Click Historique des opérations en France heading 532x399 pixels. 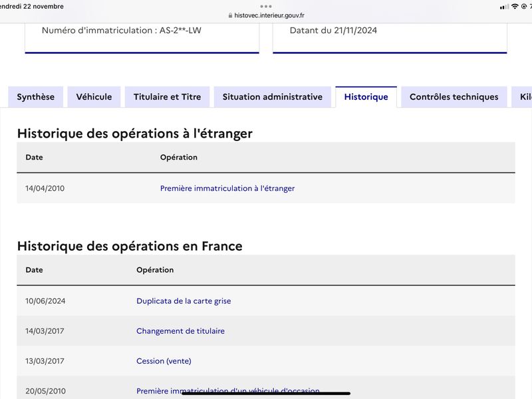pos(130,246)
